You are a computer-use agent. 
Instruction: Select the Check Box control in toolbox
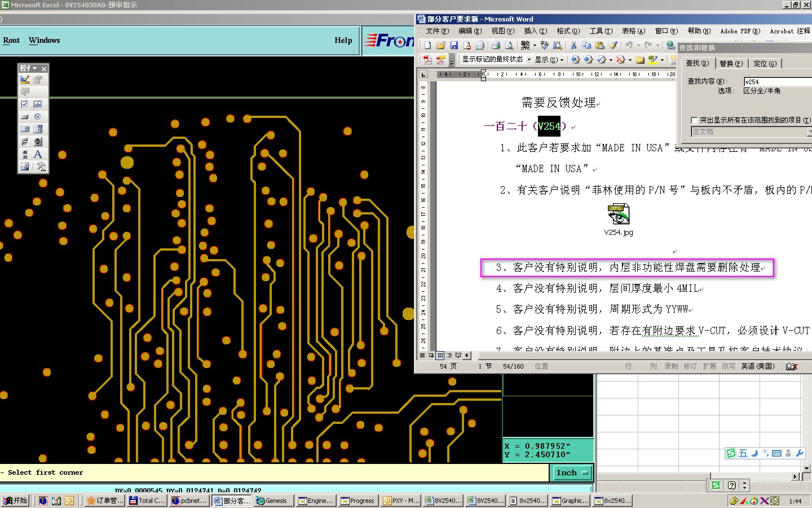pyautogui.click(x=25, y=104)
